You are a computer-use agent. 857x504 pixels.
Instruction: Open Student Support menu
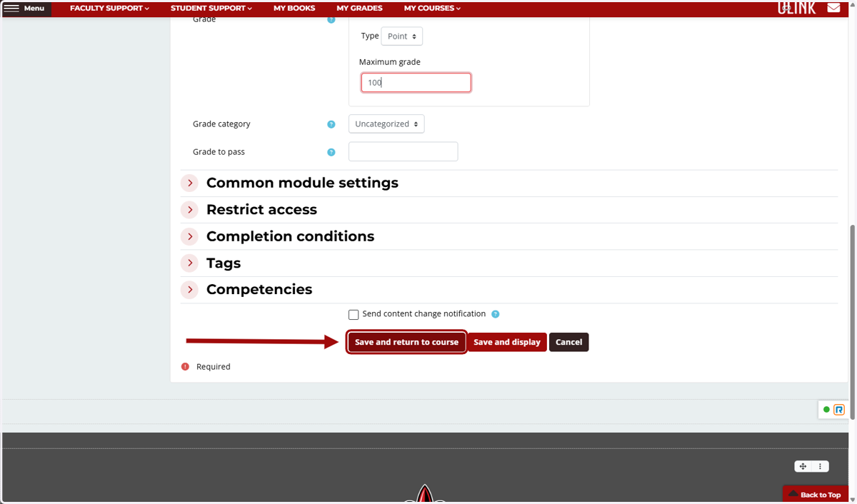pos(211,9)
